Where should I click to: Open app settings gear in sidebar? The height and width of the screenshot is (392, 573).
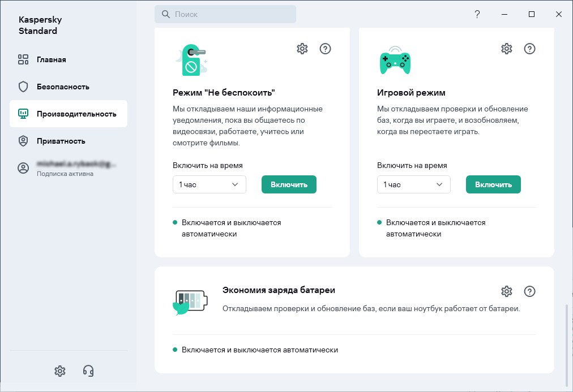60,371
